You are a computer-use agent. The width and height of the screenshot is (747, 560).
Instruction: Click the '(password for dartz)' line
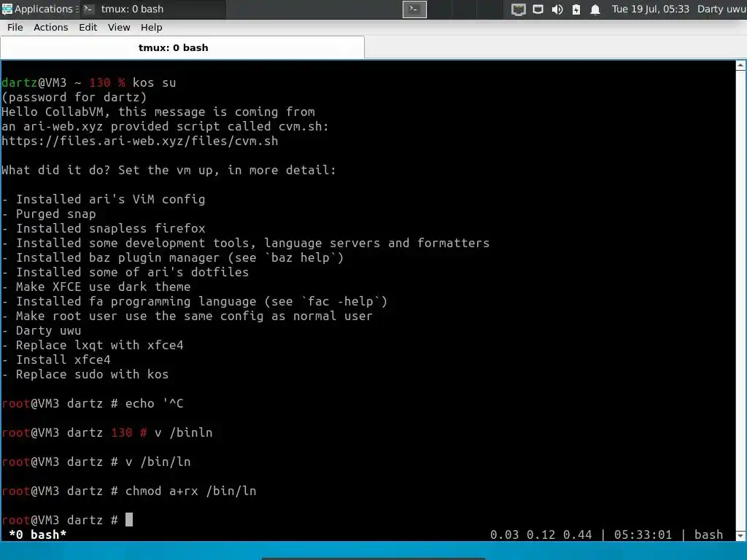tap(74, 97)
